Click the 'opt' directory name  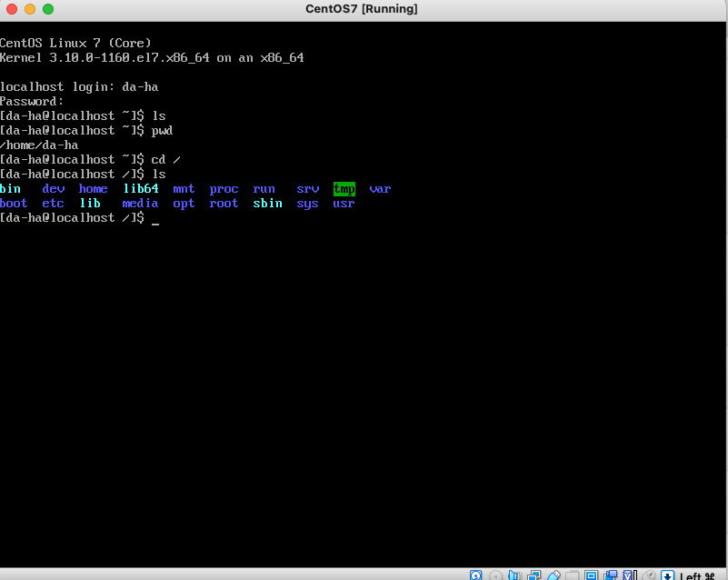184,204
